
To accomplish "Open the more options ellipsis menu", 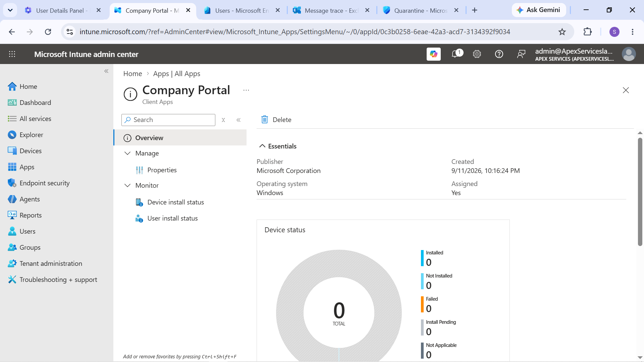I will pos(246,90).
